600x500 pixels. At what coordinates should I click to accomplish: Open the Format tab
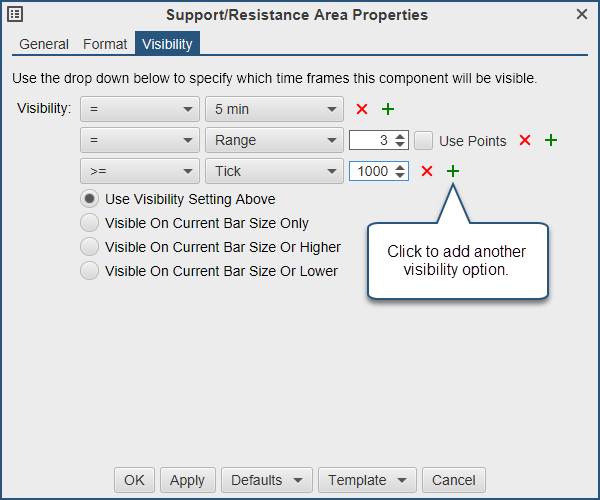pyautogui.click(x=105, y=44)
